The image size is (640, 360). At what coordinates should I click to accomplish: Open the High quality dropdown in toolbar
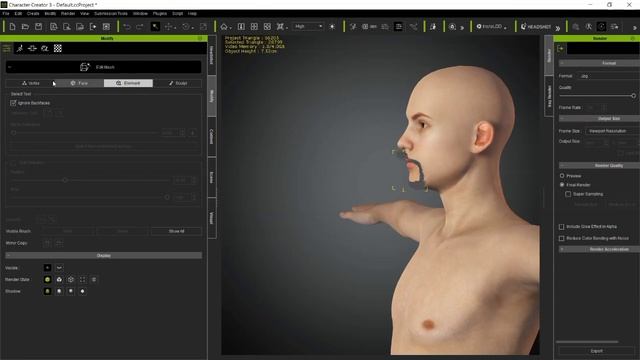(x=308, y=27)
